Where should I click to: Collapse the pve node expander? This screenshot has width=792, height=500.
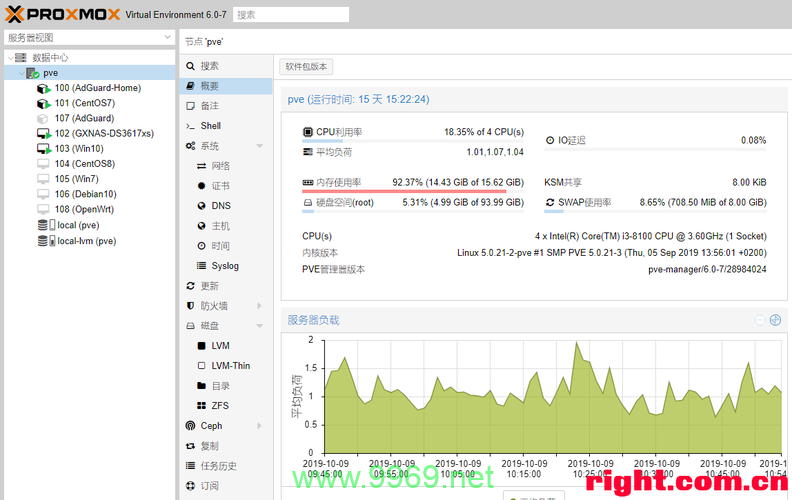pyautogui.click(x=21, y=73)
